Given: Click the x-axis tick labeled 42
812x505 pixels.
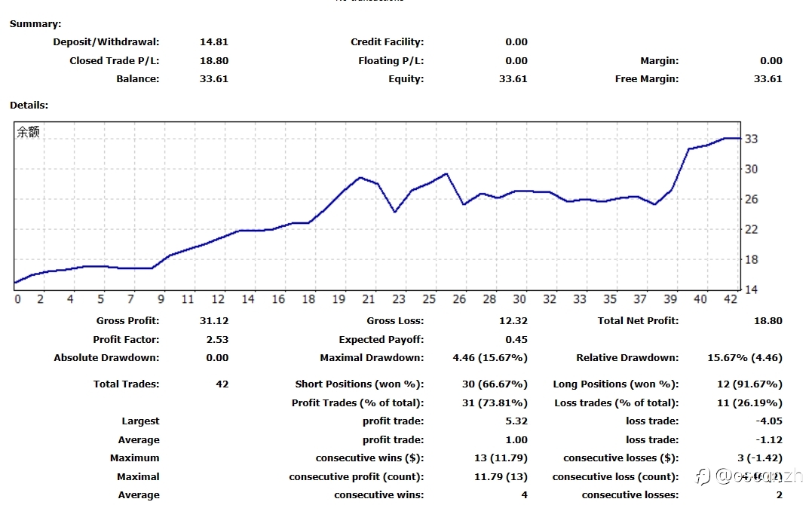Looking at the screenshot, I should pos(730,299).
